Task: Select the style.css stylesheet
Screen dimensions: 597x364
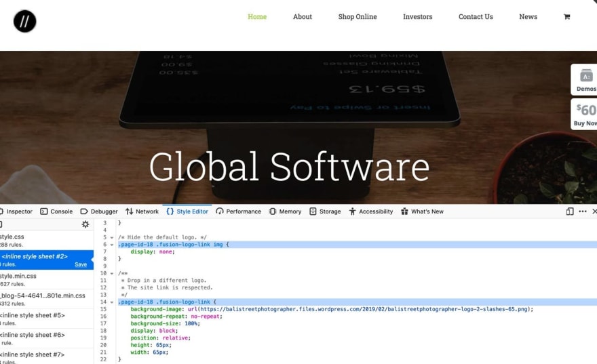Action: point(46,241)
